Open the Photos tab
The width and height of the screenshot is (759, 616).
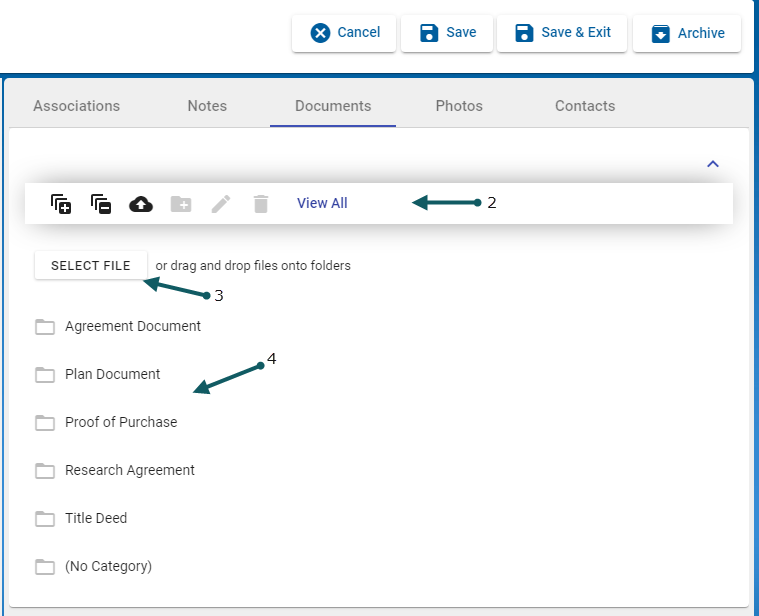coord(459,106)
